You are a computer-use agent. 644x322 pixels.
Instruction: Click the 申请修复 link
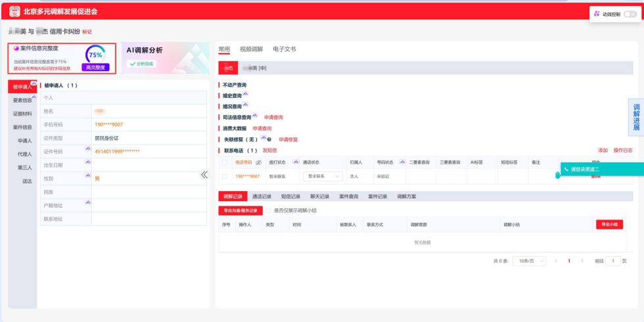pos(288,139)
